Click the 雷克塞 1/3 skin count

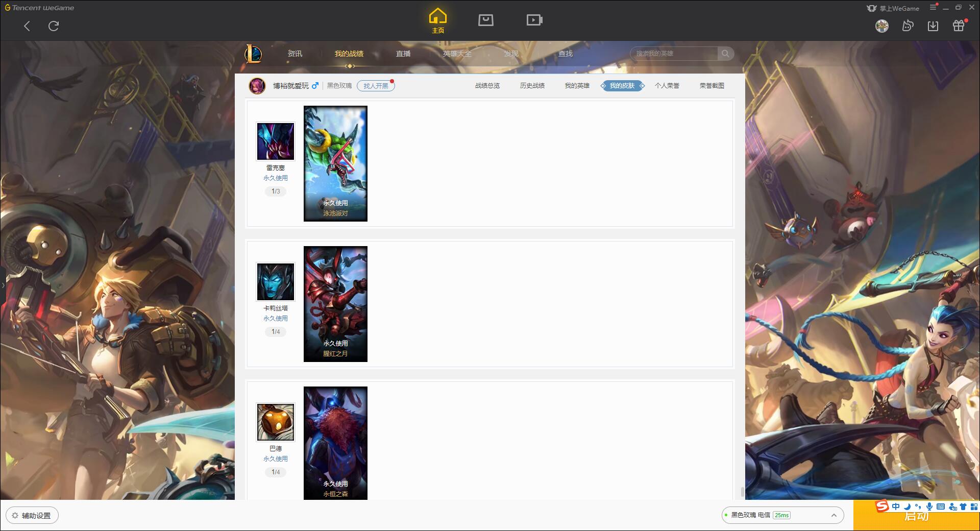276,191
